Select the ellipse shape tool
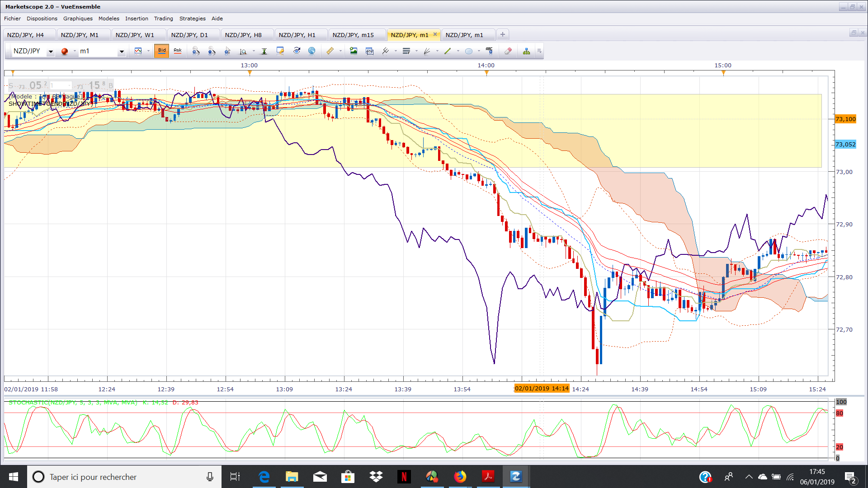Screen dimensions: 868x488 click(x=469, y=51)
